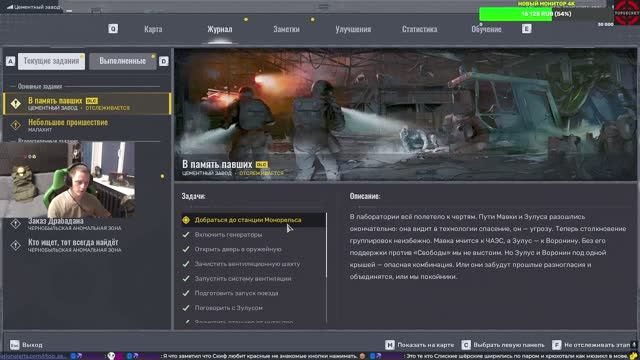Click the Выход button
Image resolution: width=640 pixels, height=360 pixels.
click(26, 345)
